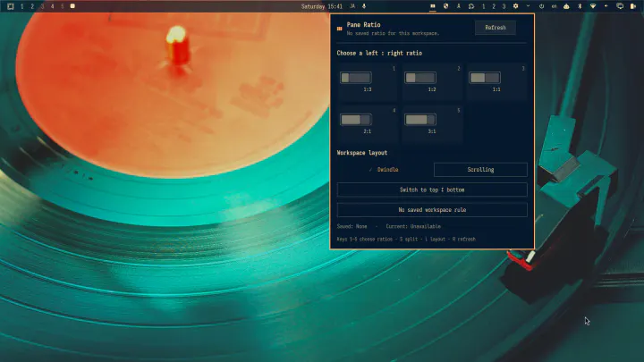Click the display monitor icon in the top bar
644x362 pixels.
620,6
